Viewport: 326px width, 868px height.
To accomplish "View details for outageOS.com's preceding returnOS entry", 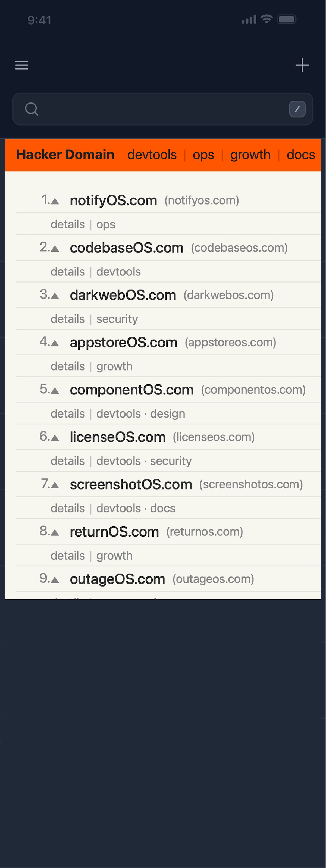I will (x=68, y=556).
